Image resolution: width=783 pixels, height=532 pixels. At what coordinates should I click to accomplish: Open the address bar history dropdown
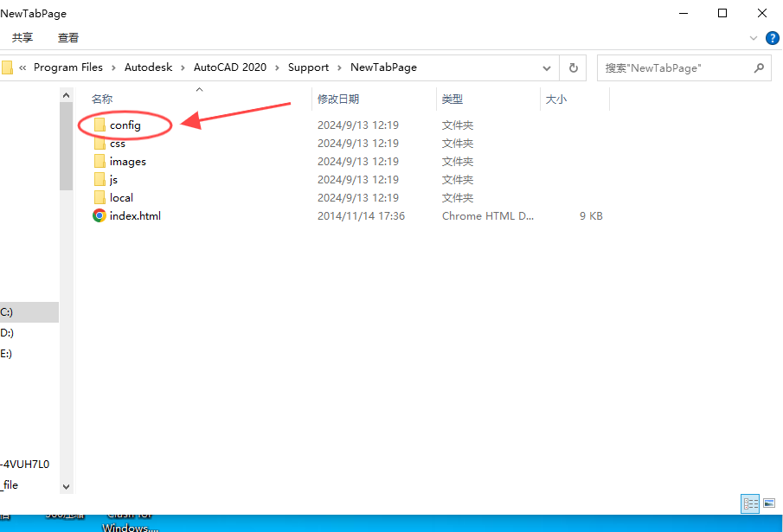pyautogui.click(x=547, y=67)
